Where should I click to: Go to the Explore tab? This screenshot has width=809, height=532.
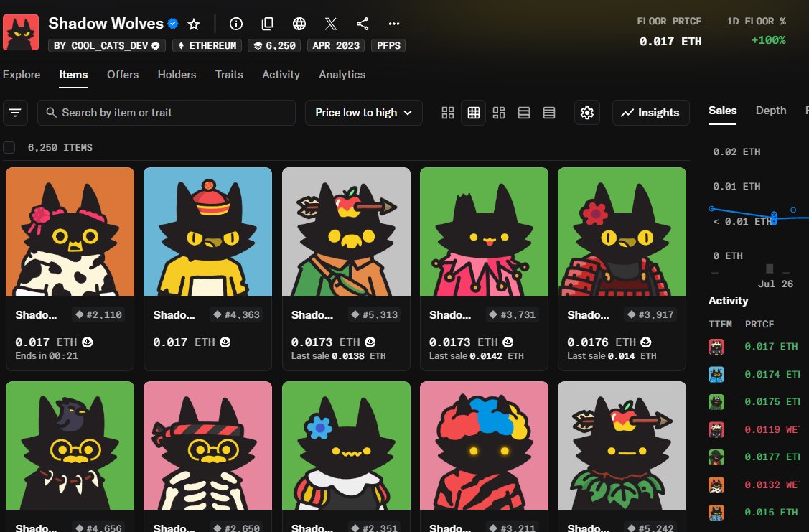click(x=21, y=74)
